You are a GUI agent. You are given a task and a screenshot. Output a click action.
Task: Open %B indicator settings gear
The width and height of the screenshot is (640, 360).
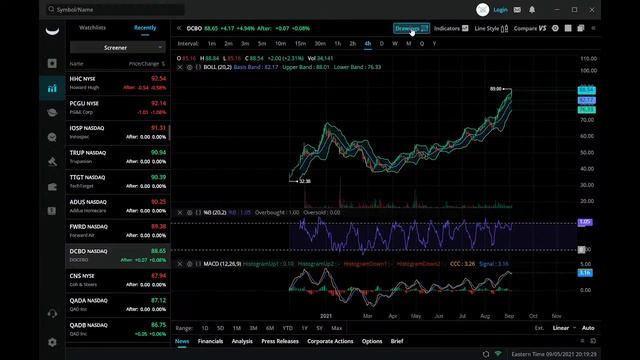pos(189,213)
